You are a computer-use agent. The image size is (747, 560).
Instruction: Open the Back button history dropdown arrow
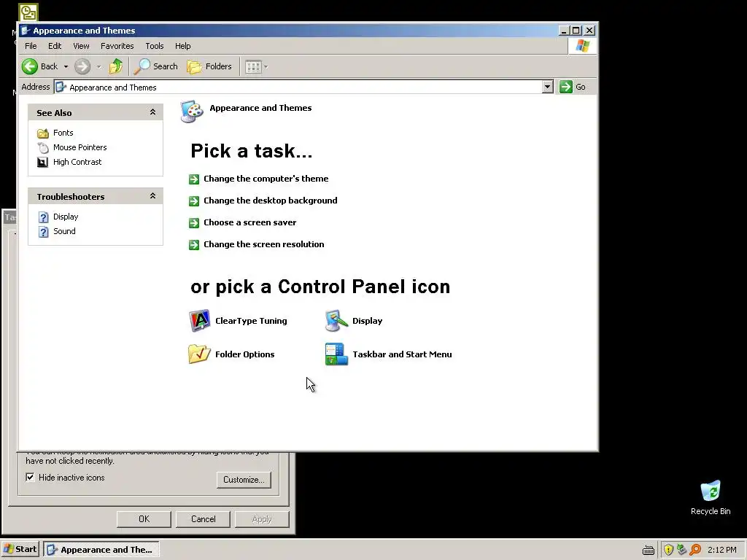66,66
